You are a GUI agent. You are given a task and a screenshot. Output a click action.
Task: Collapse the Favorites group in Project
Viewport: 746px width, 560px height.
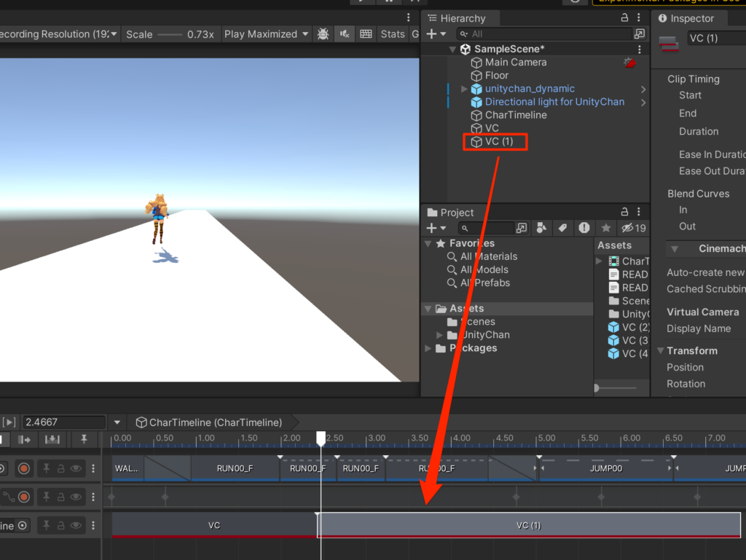(x=428, y=244)
